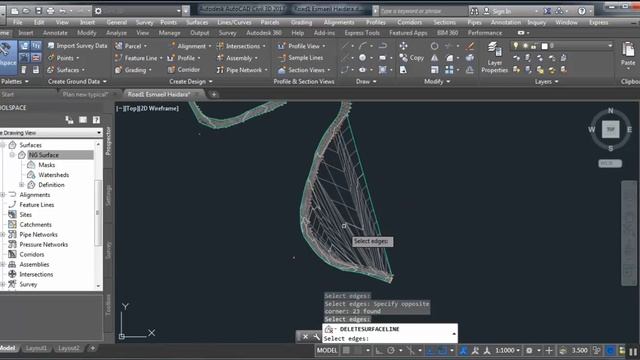
Task: Switch to the Annotate ribbon tab
Action: point(55,33)
